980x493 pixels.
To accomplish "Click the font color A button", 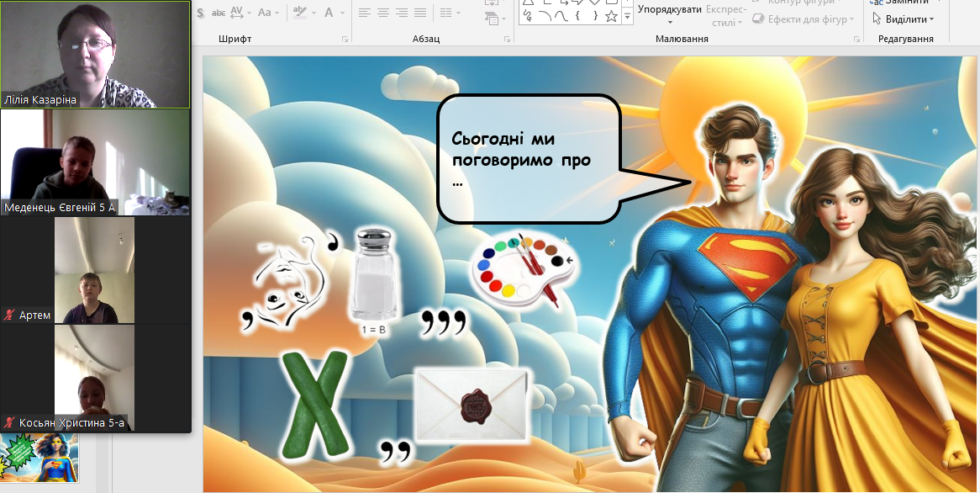I will 329,13.
